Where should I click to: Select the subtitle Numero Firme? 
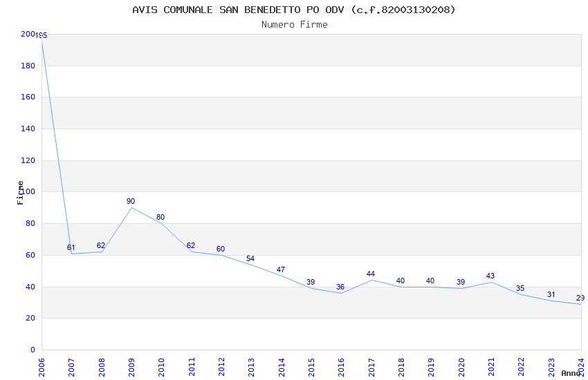click(x=295, y=25)
